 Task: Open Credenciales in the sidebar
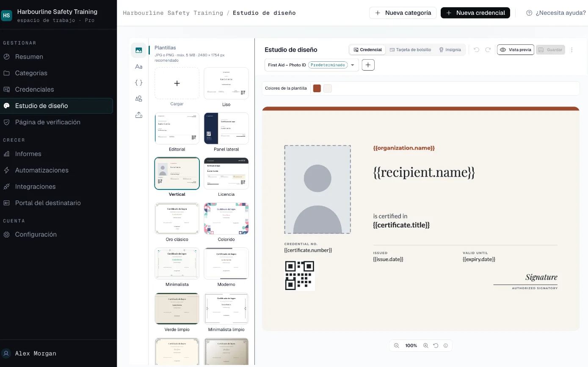pyautogui.click(x=57, y=90)
